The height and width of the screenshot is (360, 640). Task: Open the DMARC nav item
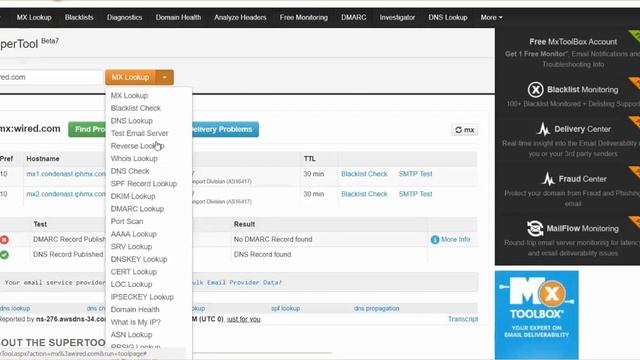coord(353,18)
